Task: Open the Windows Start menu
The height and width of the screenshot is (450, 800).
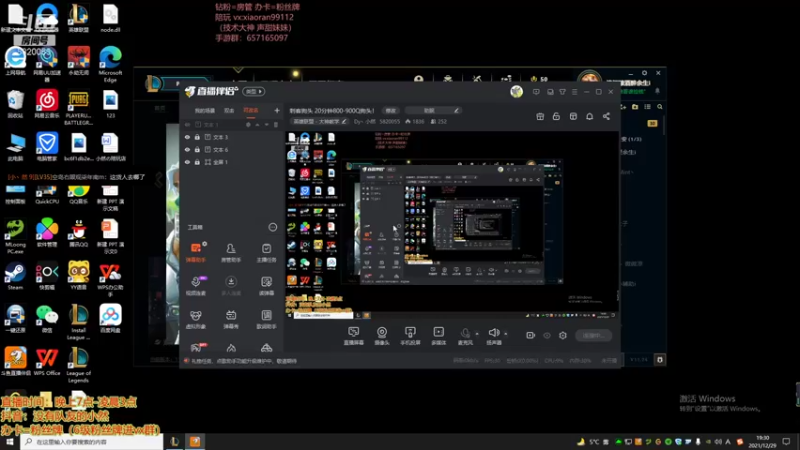Action: coord(10,442)
